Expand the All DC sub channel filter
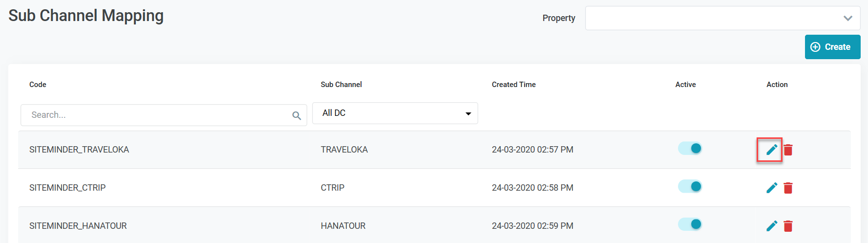 (395, 113)
